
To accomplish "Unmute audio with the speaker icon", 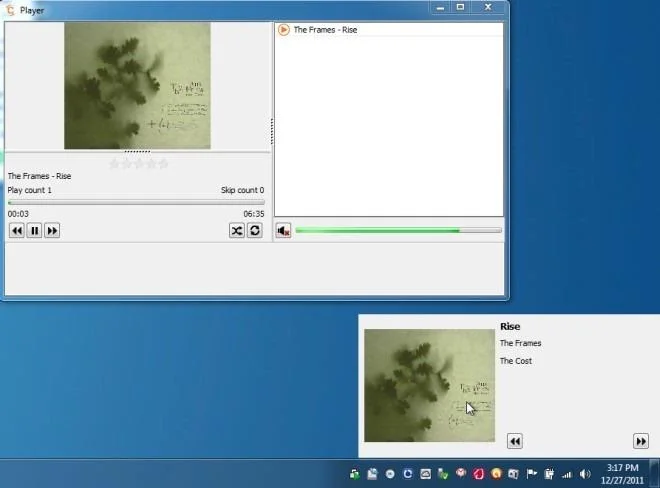I will [283, 230].
